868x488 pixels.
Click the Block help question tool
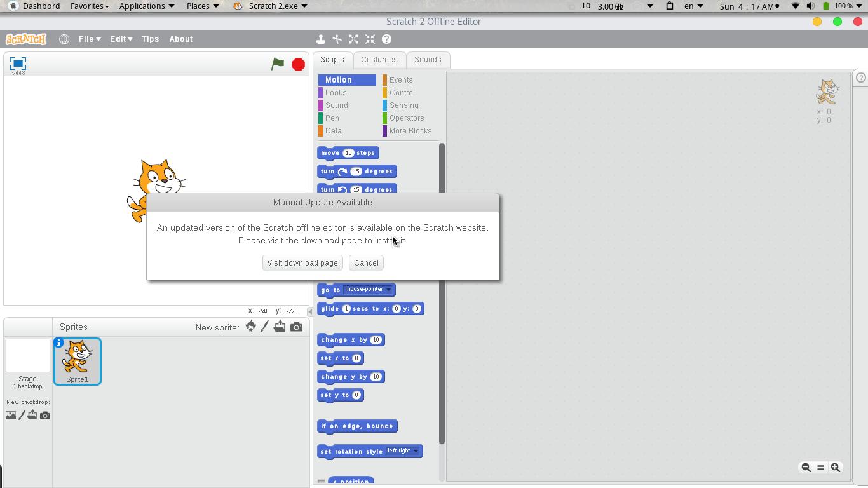[386, 39]
